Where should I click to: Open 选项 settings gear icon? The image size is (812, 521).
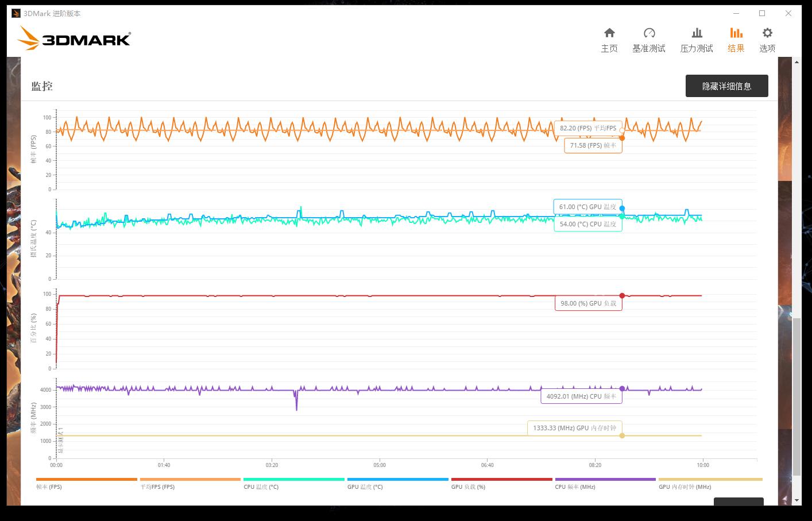767,33
